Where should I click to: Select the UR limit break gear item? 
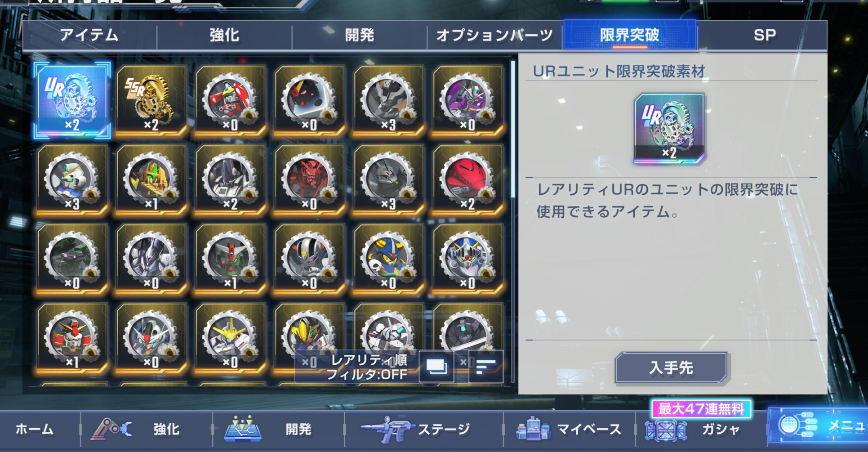click(x=72, y=100)
